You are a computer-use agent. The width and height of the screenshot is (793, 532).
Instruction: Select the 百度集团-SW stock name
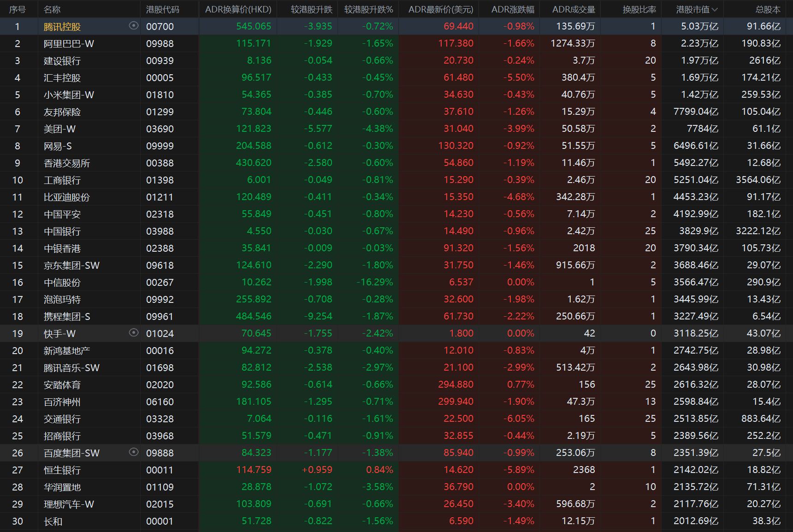pyautogui.click(x=71, y=453)
